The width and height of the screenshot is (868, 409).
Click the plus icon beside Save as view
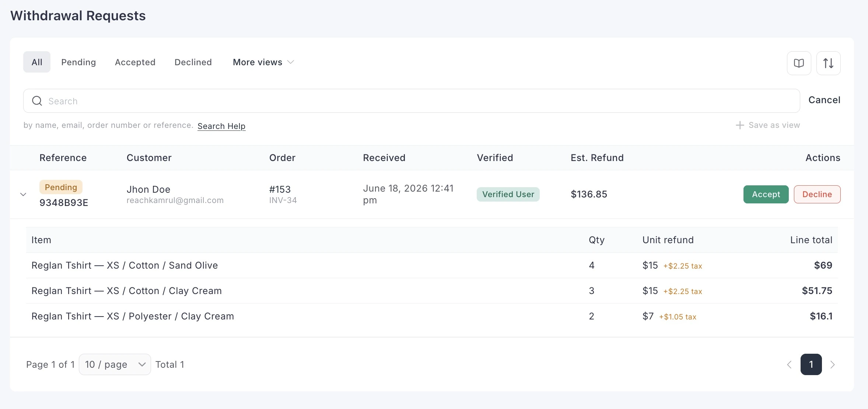coord(739,125)
